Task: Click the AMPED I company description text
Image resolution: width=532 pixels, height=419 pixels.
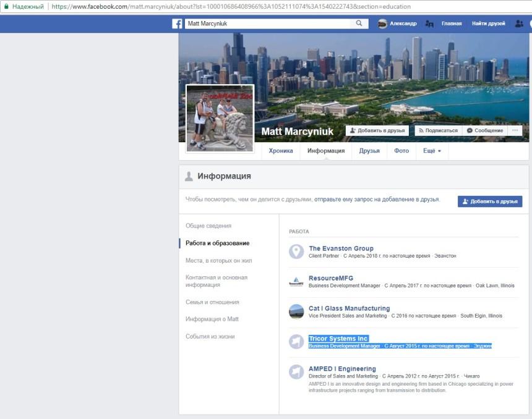Action: coord(411,387)
